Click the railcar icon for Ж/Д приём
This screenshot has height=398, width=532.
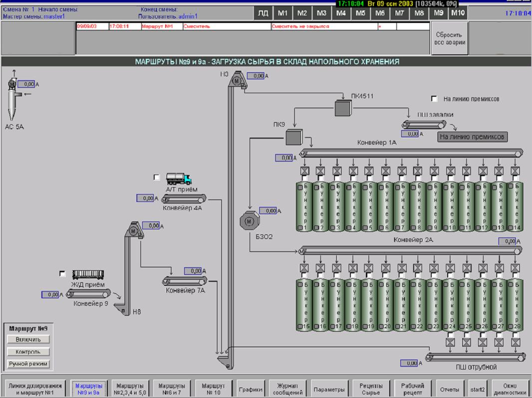coord(88,274)
